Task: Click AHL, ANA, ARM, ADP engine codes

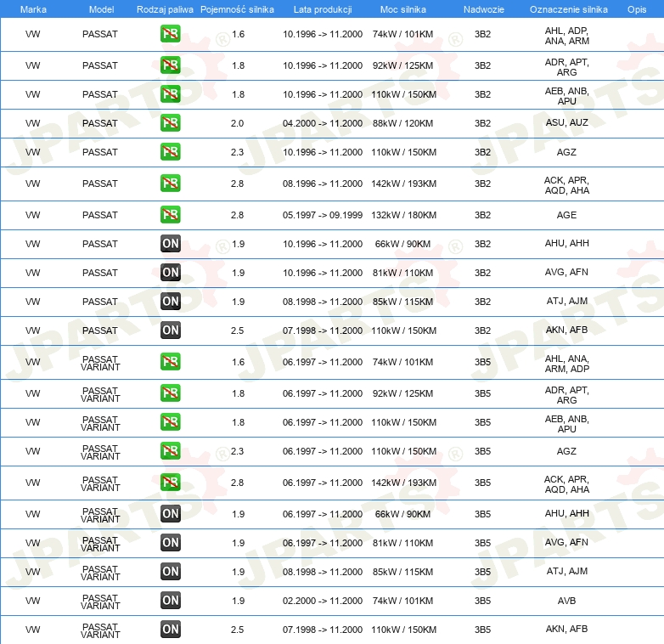Action: pos(566,364)
